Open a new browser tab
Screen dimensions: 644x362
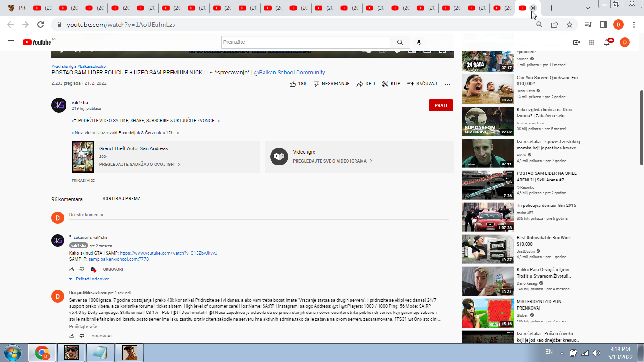click(x=551, y=8)
